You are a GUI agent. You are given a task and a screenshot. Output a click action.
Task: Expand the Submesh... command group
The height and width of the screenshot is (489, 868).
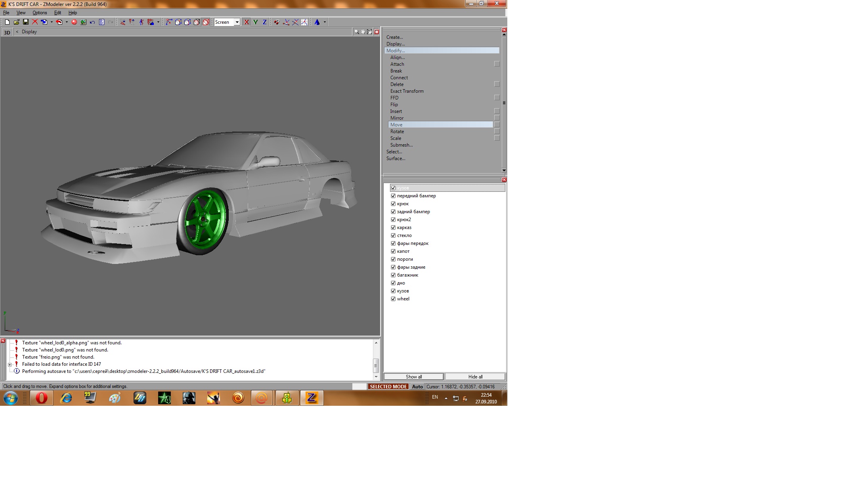point(401,145)
